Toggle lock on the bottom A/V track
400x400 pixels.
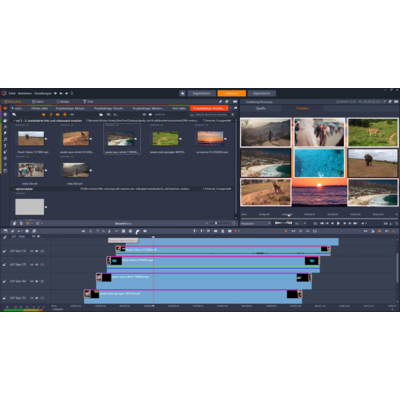point(42,298)
